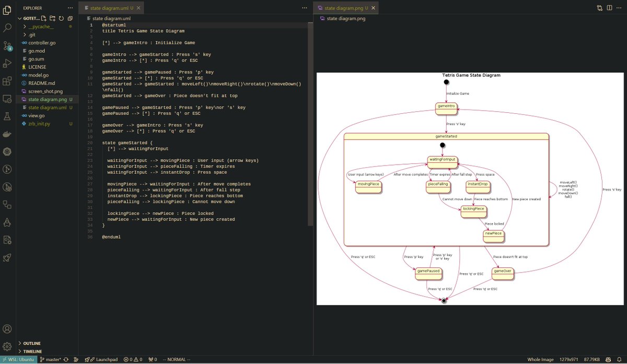
Task: Open zrb_init.py in the Explorer
Action: pos(46,124)
